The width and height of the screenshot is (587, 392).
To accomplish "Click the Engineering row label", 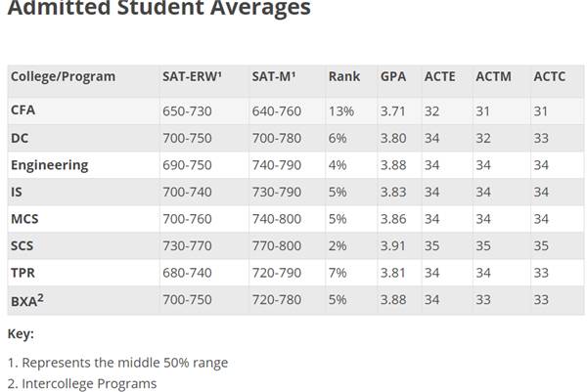I will (x=50, y=165).
